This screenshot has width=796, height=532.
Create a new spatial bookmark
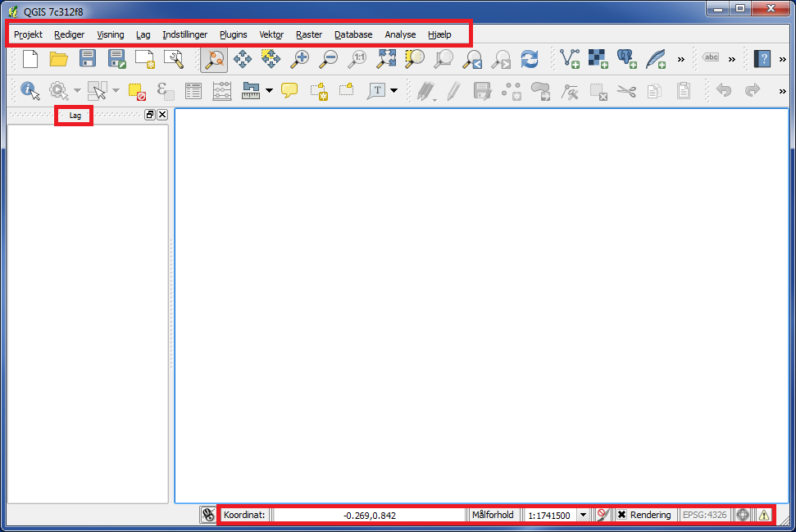[x=319, y=91]
